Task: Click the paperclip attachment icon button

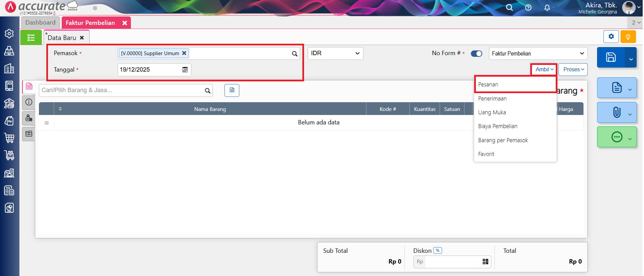Action: tap(616, 112)
